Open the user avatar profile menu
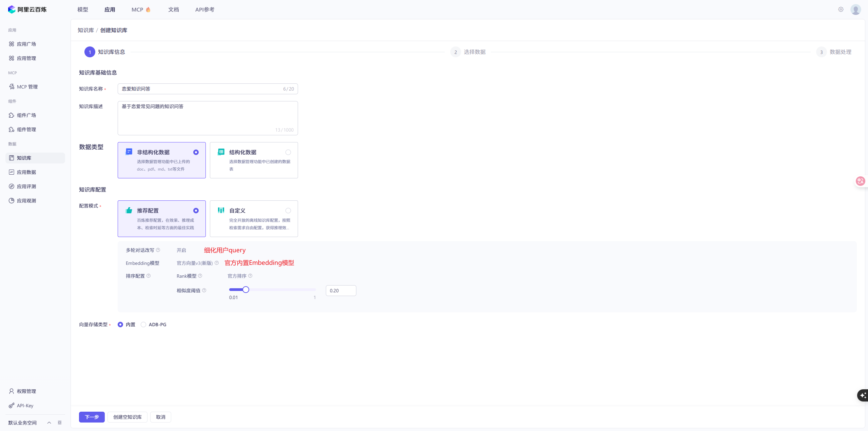The image size is (868, 431). click(855, 9)
